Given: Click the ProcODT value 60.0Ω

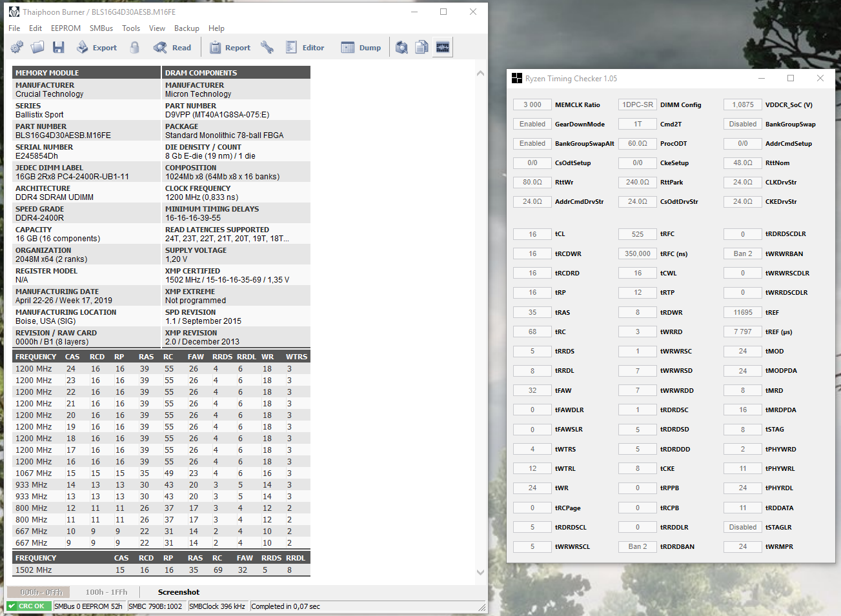Looking at the screenshot, I should click(638, 143).
